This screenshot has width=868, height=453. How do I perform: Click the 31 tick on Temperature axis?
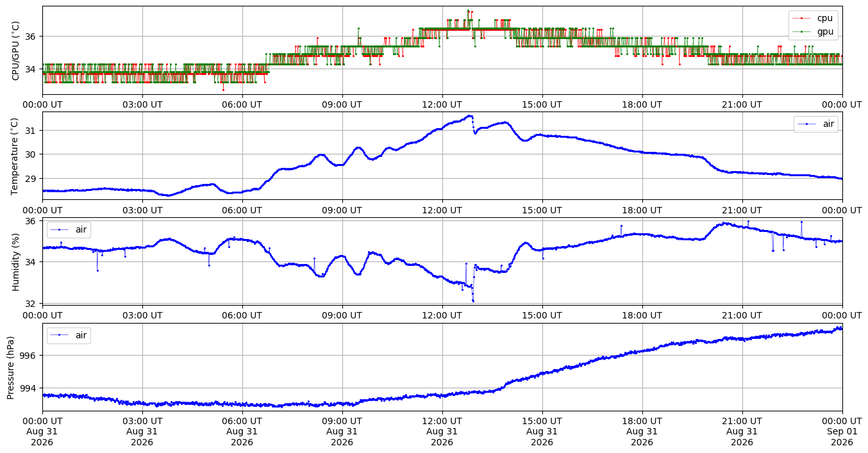[x=32, y=130]
